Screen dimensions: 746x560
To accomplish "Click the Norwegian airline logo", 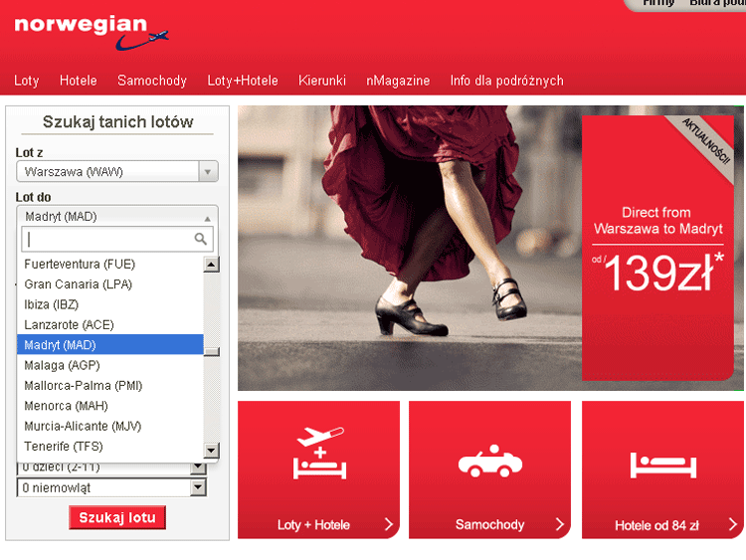I will 92,33.
